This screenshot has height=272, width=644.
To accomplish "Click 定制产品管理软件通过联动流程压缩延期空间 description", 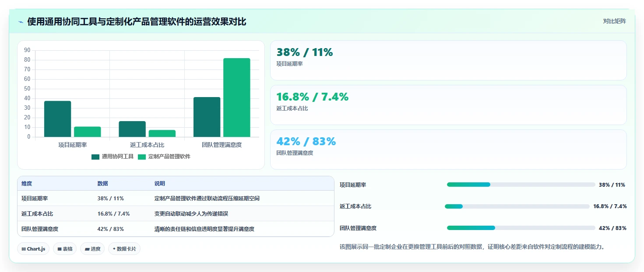I will point(207,199).
